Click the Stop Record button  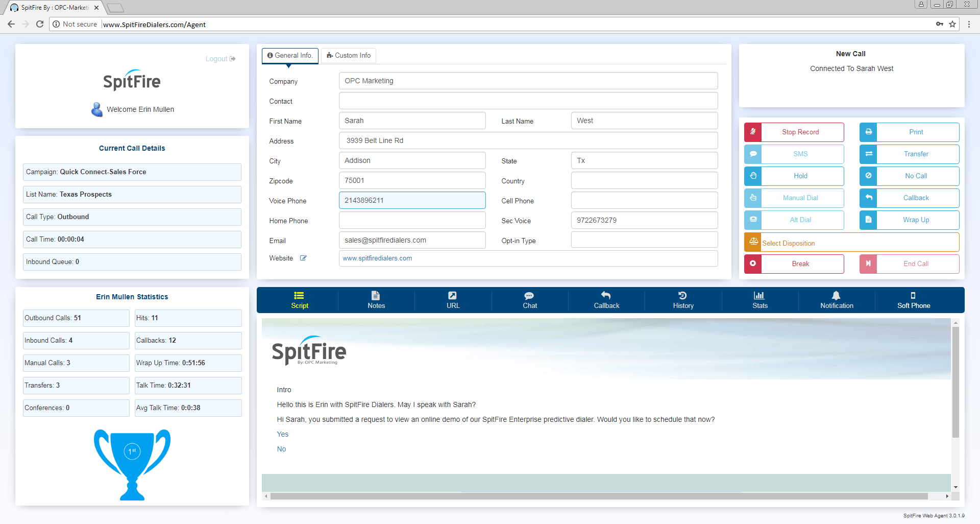tap(794, 132)
